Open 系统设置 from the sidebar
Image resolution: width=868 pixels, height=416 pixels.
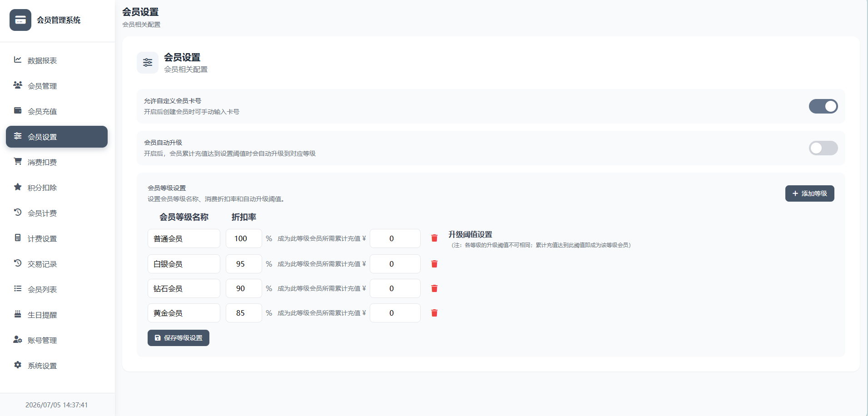click(57, 366)
